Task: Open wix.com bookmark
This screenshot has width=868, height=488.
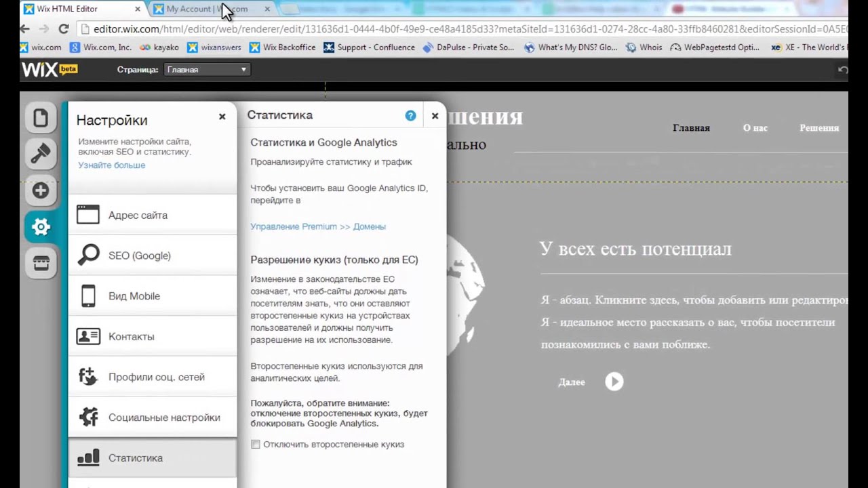Action: [x=41, y=47]
